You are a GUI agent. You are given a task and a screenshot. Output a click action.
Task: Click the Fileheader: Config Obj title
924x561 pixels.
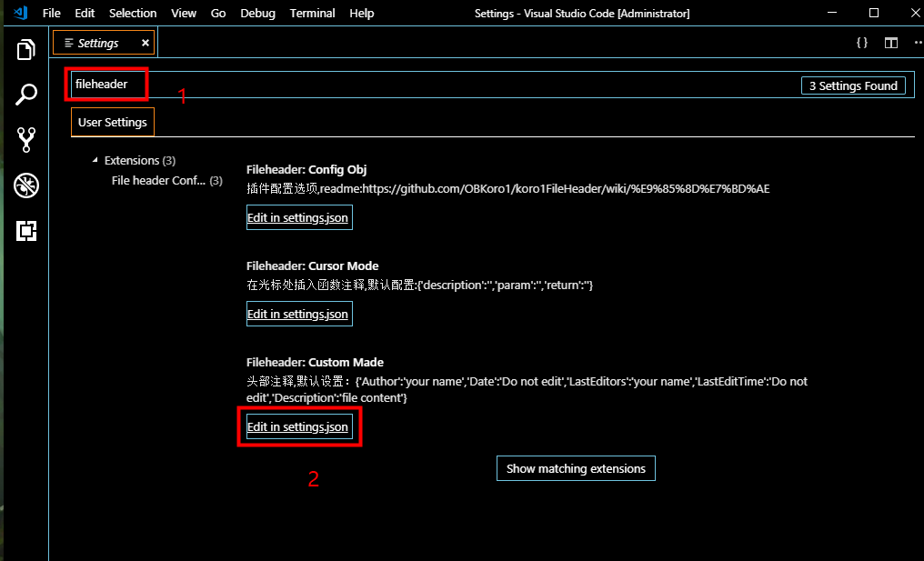(x=306, y=170)
